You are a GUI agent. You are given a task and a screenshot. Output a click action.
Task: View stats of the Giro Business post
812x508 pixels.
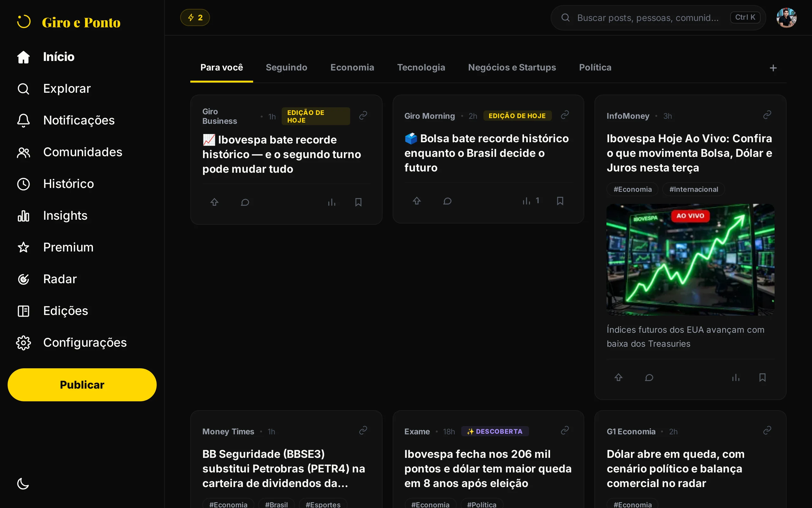coord(331,202)
